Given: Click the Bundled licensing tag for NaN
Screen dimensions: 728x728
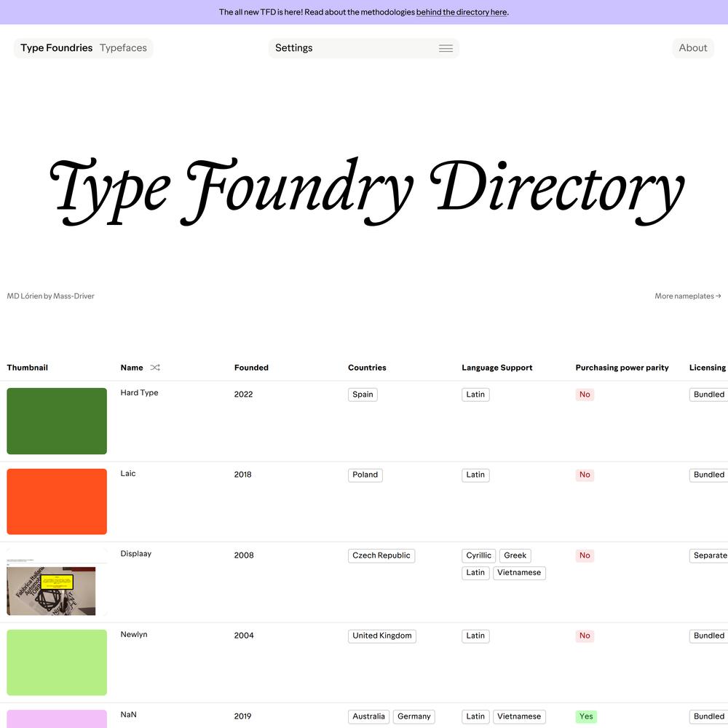Looking at the screenshot, I should [709, 716].
